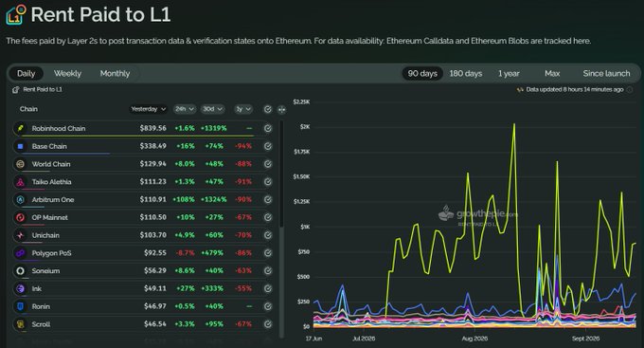The height and width of the screenshot is (348, 644).
Task: Click the Scroll logo icon
Action: coord(20,324)
